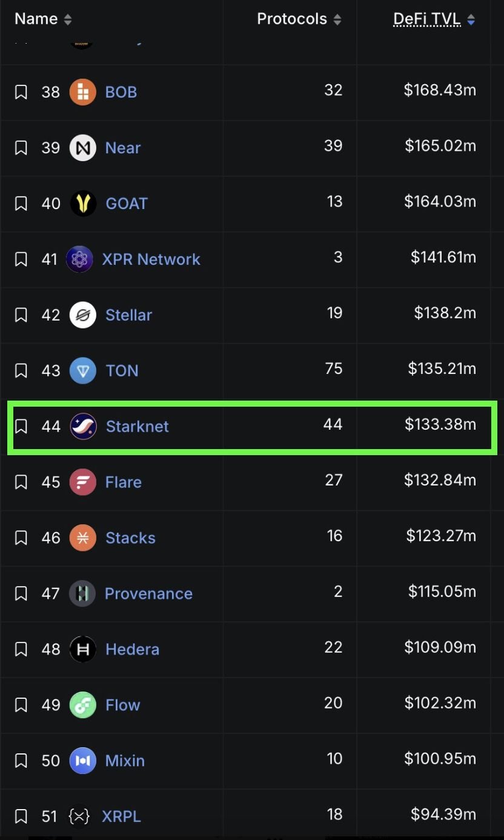Viewport: 504px width, 840px height.
Task: Click the XPR Network atom logo
Action: tap(79, 259)
